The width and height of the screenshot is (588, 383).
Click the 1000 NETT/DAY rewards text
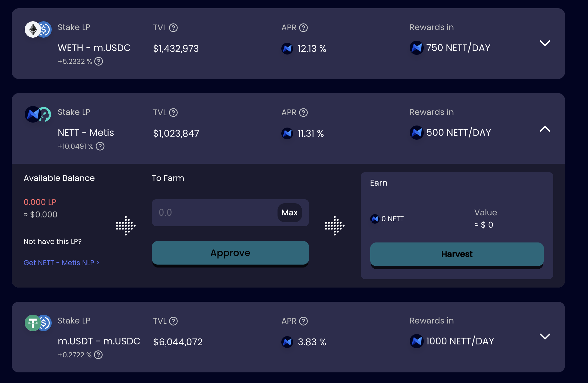460,341
